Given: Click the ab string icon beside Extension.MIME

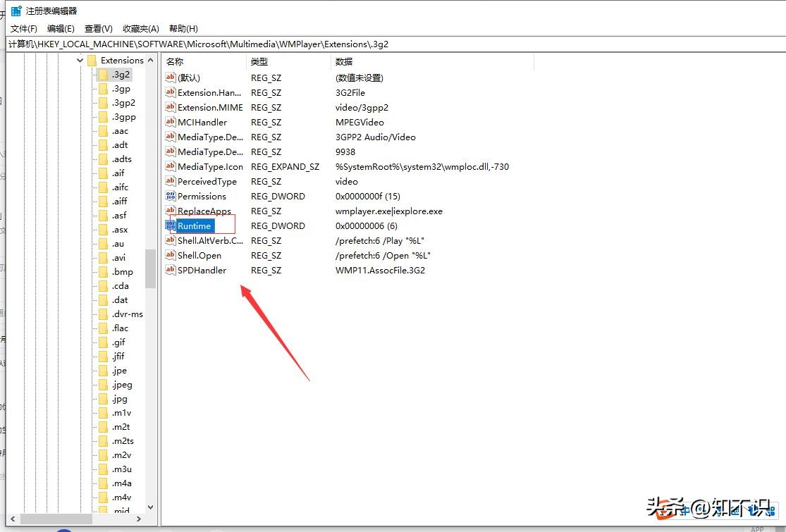Looking at the screenshot, I should coord(170,107).
